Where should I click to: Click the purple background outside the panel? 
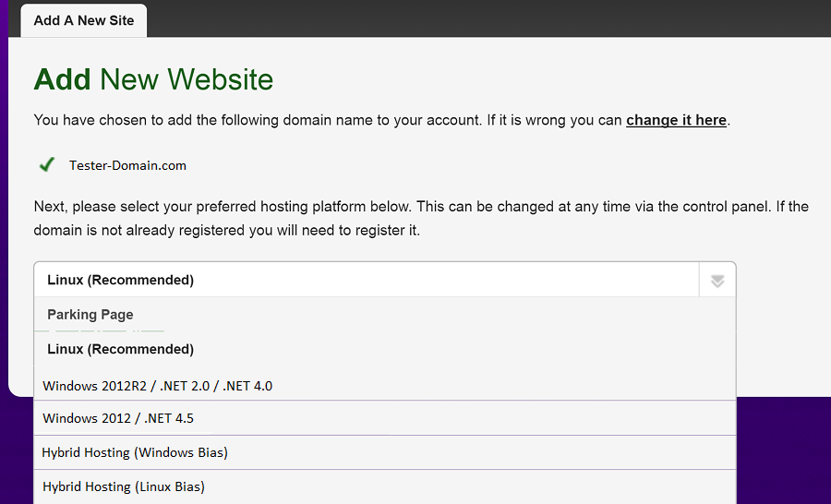(x=783, y=450)
